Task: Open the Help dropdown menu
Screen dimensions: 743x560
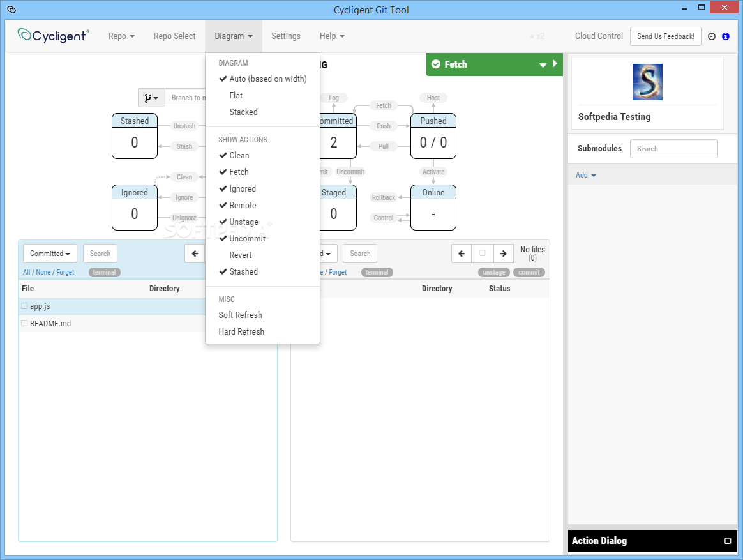Action: (x=332, y=36)
